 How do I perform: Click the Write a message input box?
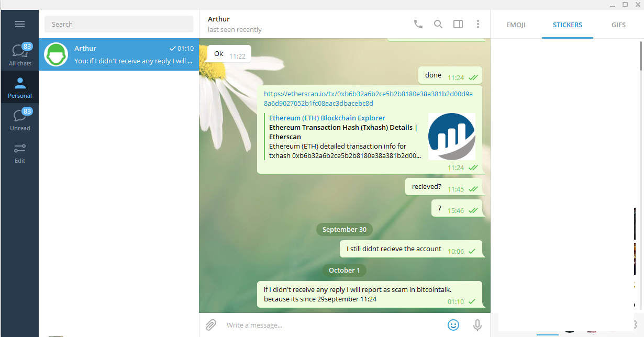pyautogui.click(x=332, y=325)
